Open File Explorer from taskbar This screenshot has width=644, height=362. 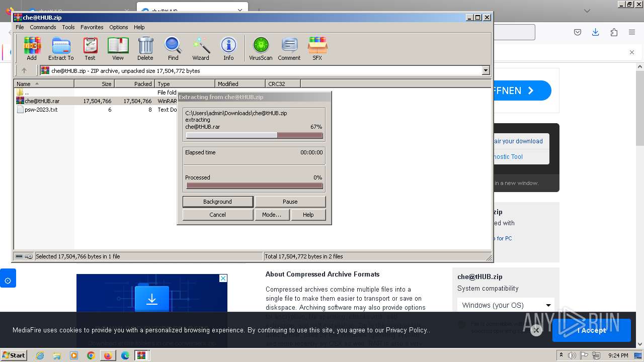click(57, 355)
